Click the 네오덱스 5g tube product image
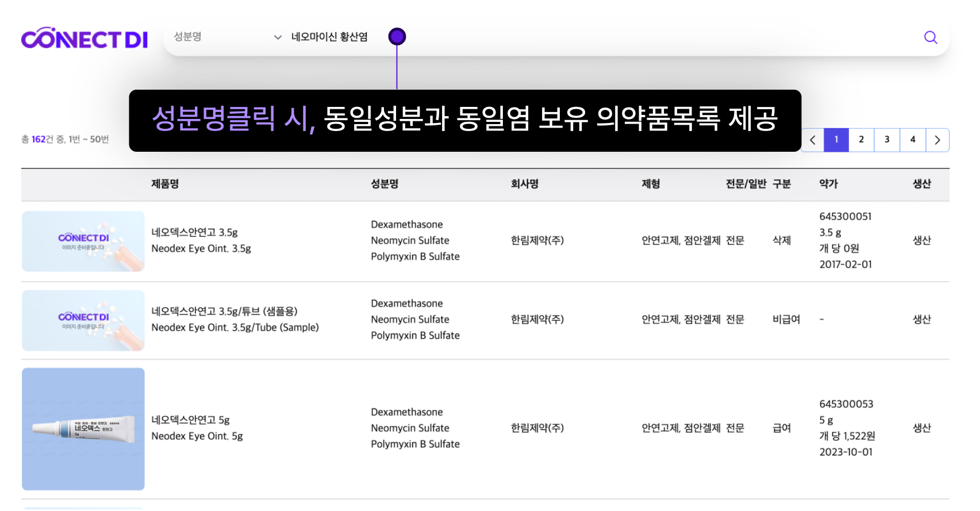The height and width of the screenshot is (511, 980). (x=83, y=429)
